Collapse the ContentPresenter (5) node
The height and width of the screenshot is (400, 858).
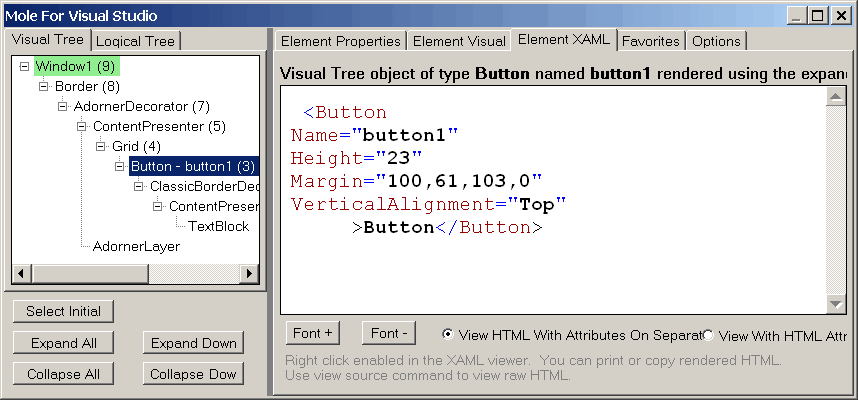point(82,126)
